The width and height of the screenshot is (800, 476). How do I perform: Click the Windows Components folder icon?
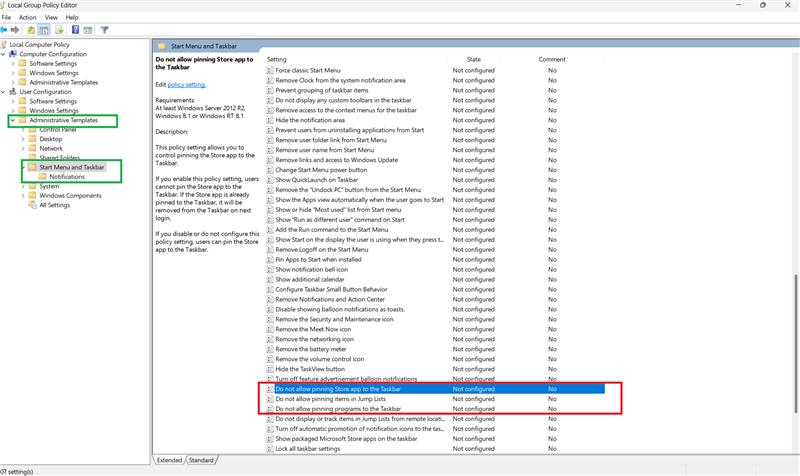point(33,195)
